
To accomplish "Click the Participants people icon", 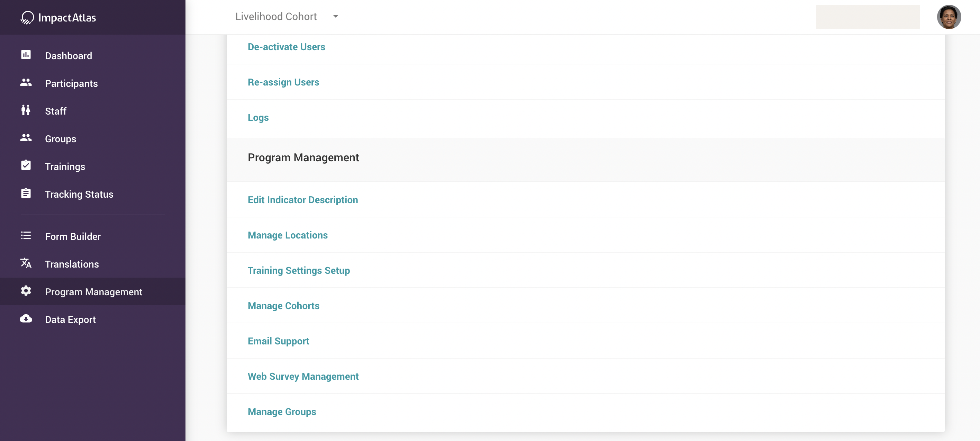I will tap(26, 83).
